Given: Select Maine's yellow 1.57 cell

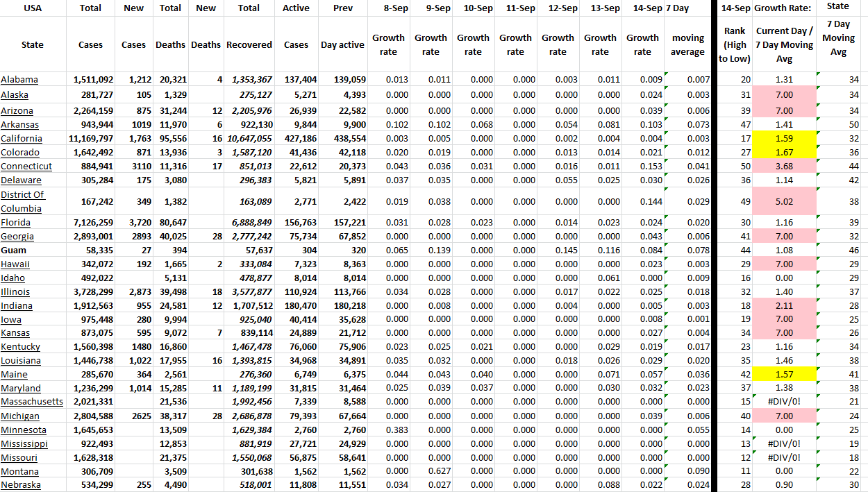Looking at the screenshot, I should click(783, 375).
